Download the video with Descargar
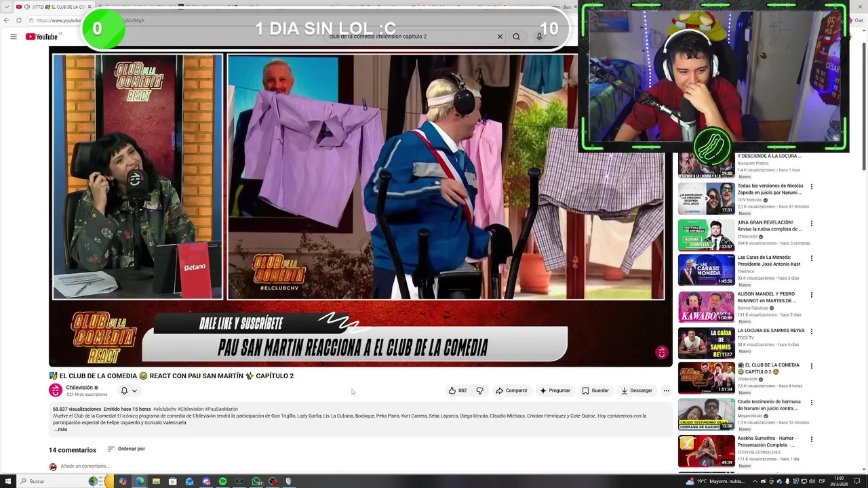The image size is (868, 488). click(636, 390)
